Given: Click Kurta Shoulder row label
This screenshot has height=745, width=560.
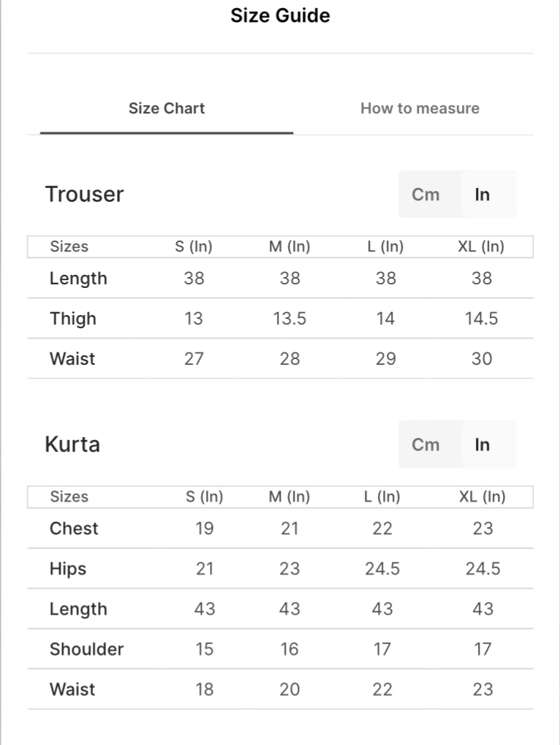Looking at the screenshot, I should [86, 649].
